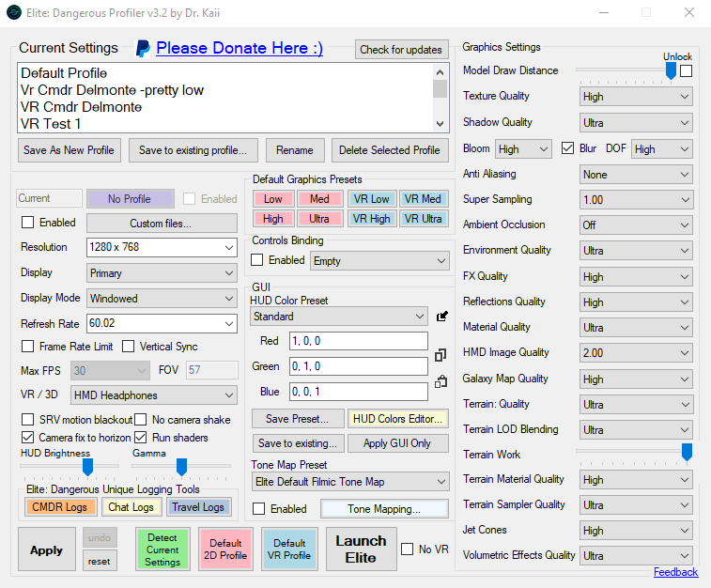711x588 pixels.
Task: Open the VR / 3D dropdown
Action: 154,395
